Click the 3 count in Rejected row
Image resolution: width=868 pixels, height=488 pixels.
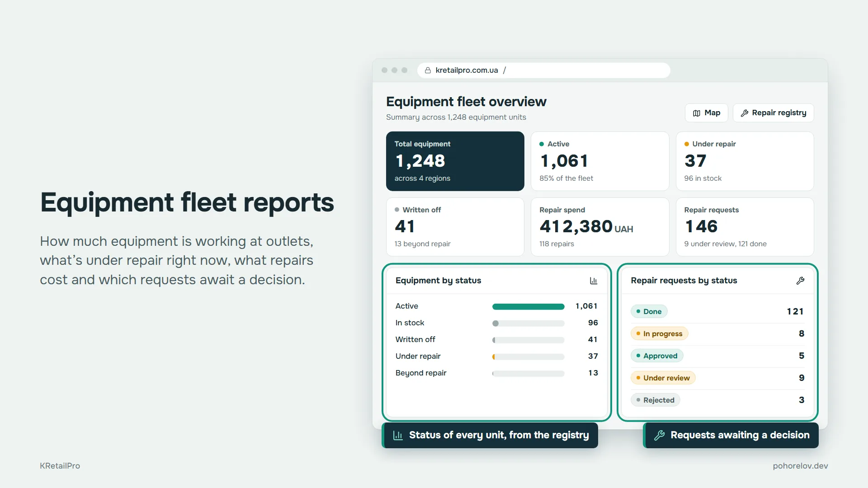[802, 400]
